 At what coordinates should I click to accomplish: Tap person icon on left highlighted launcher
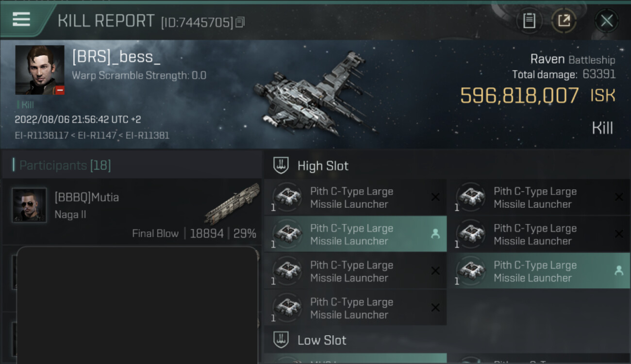(x=435, y=234)
